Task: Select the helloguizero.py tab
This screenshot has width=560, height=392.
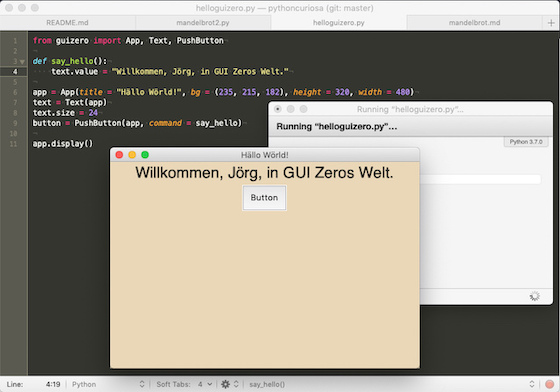Action: click(x=339, y=23)
